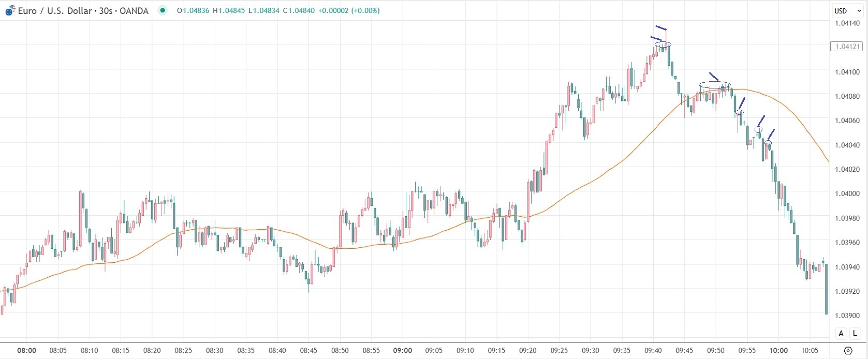The width and height of the screenshot is (868, 359).
Task: Open chart settings gear icon
Action: point(848,350)
